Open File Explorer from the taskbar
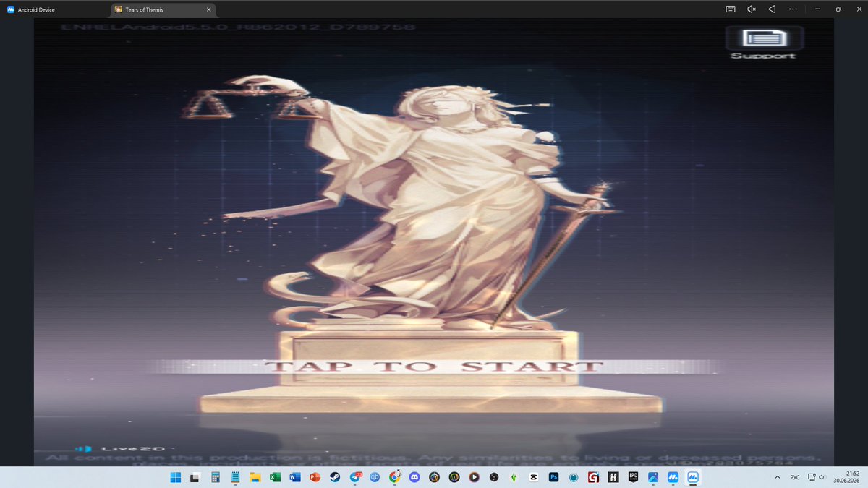 [255, 477]
